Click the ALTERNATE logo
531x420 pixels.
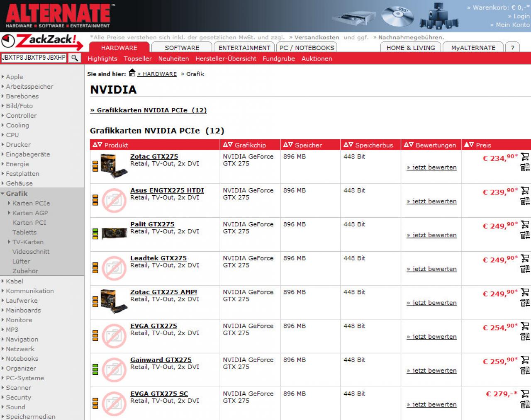tap(59, 16)
